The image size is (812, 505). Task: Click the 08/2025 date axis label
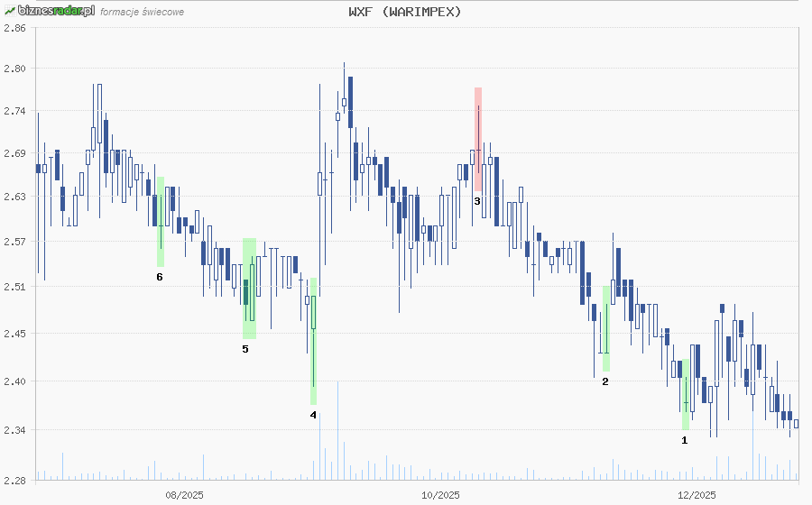pos(186,495)
